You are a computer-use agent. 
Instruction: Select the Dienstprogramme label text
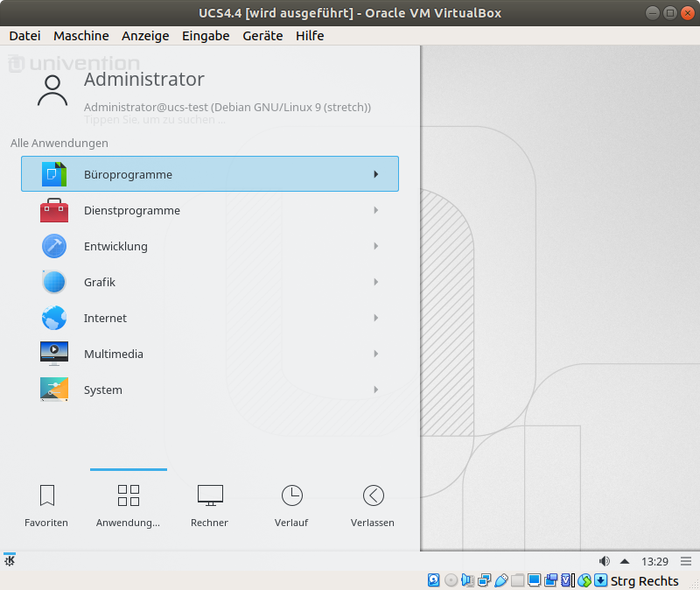tap(132, 210)
